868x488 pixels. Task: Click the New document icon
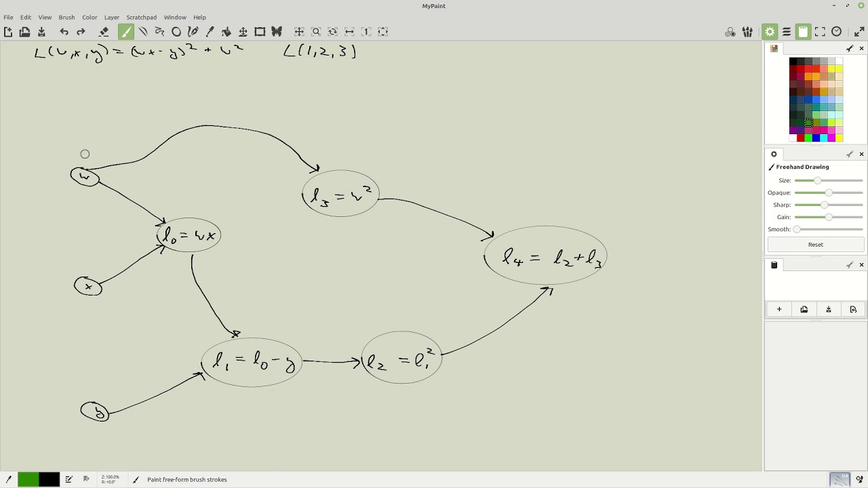(8, 32)
